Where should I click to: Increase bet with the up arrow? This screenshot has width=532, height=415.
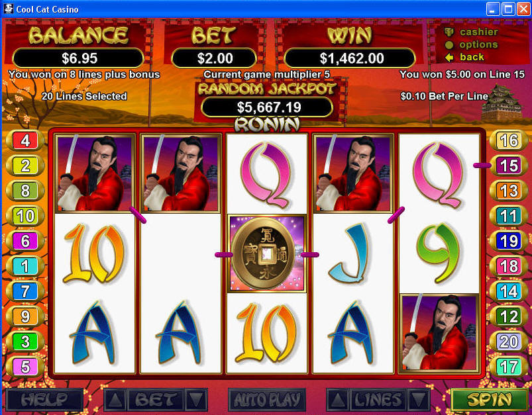(x=115, y=400)
